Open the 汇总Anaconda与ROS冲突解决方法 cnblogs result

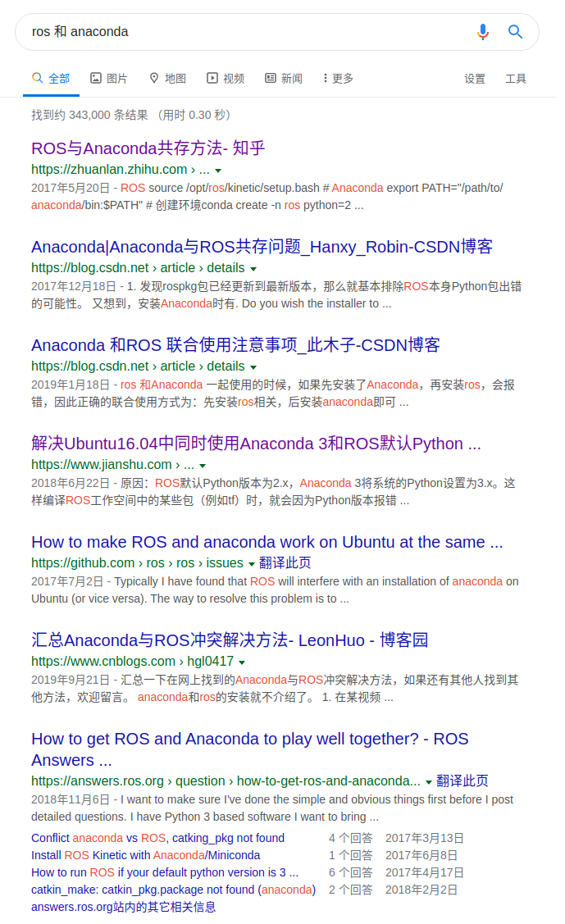[x=230, y=640]
